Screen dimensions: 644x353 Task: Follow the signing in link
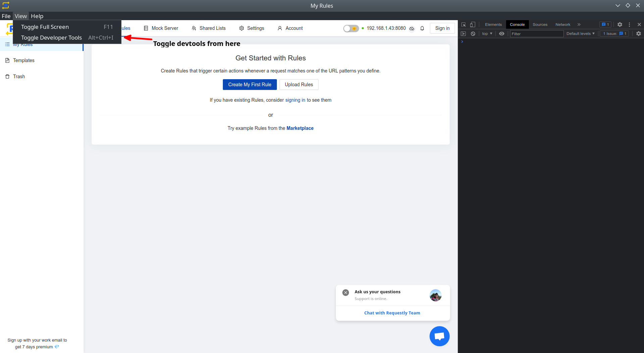pos(295,100)
